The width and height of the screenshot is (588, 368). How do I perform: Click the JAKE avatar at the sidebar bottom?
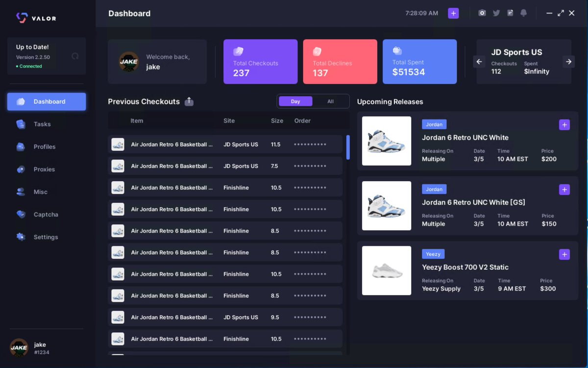pos(19,347)
